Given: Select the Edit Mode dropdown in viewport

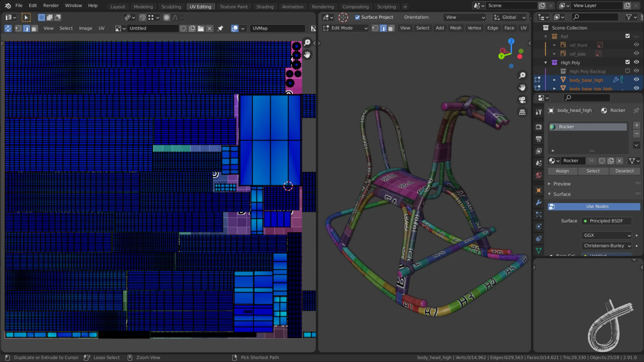Looking at the screenshot, I should click(x=346, y=28).
